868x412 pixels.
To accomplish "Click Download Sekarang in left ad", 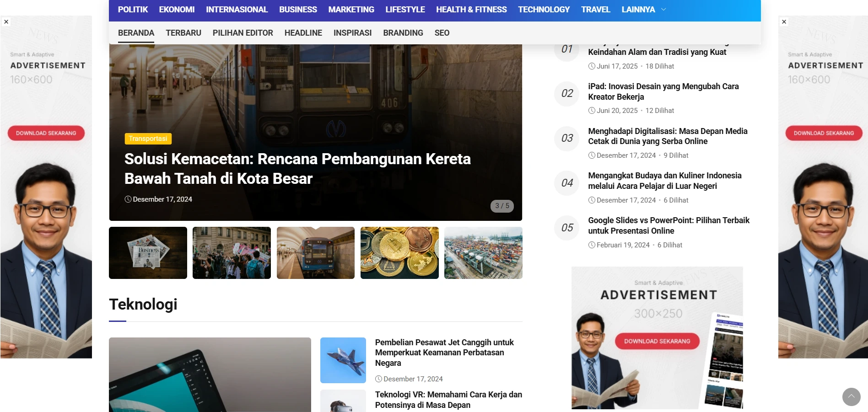I will (x=46, y=133).
